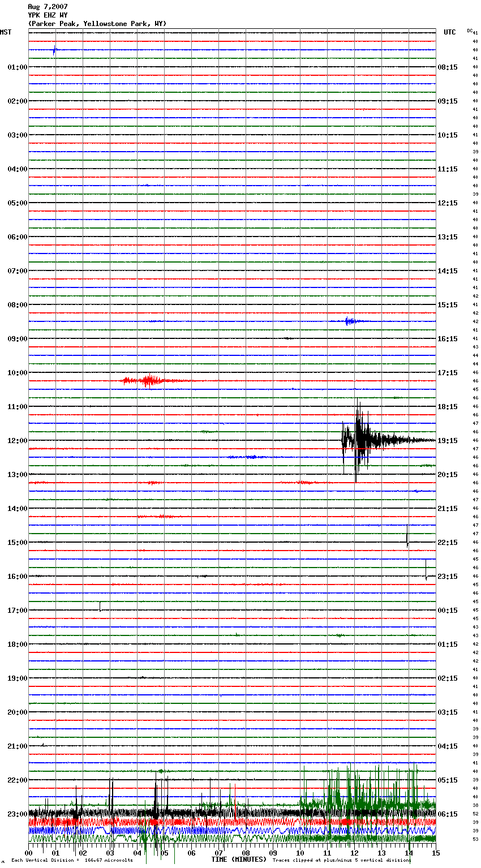Select the '13:00' MST hour label
This screenshot has height=868, width=481.
pos(18,475)
